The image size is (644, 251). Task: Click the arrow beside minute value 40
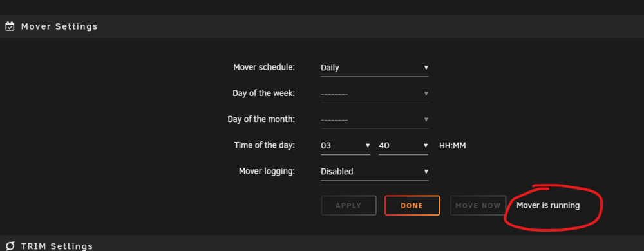pos(426,146)
